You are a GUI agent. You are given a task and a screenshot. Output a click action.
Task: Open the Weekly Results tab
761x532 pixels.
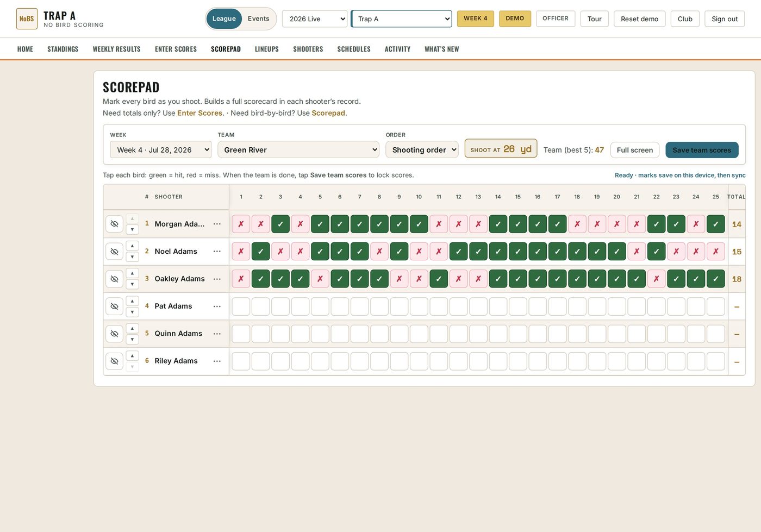(x=117, y=49)
